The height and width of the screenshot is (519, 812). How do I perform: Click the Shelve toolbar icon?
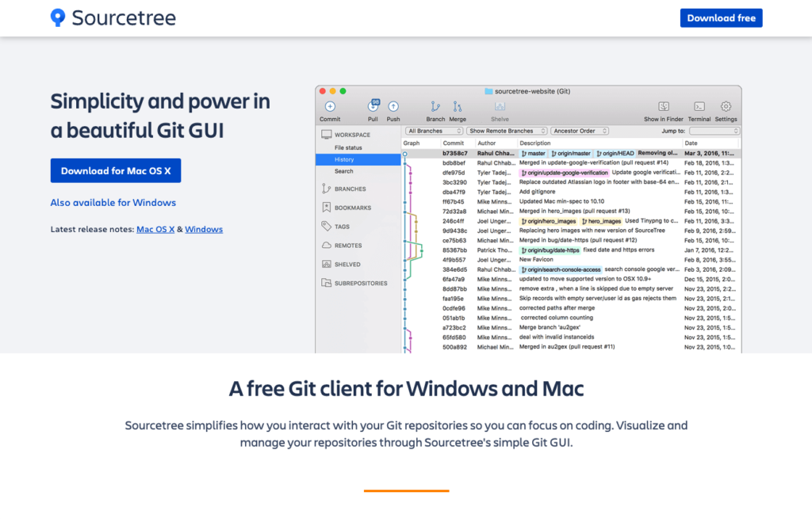coord(500,106)
